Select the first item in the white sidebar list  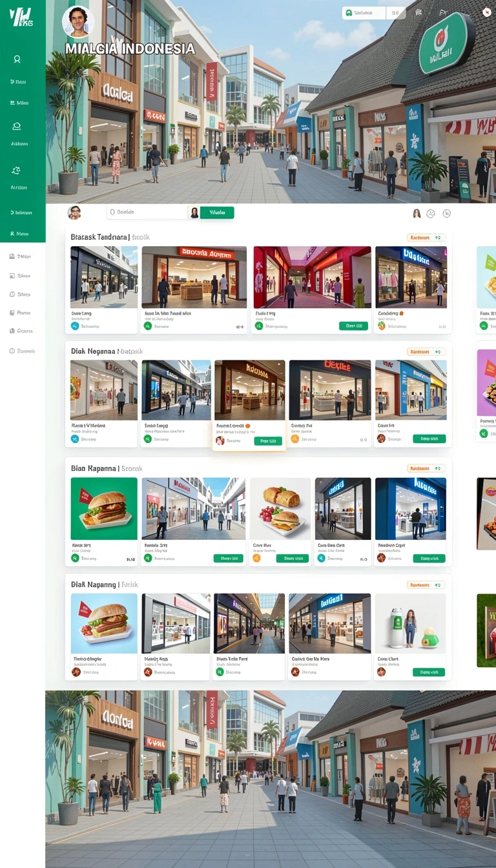click(20, 256)
